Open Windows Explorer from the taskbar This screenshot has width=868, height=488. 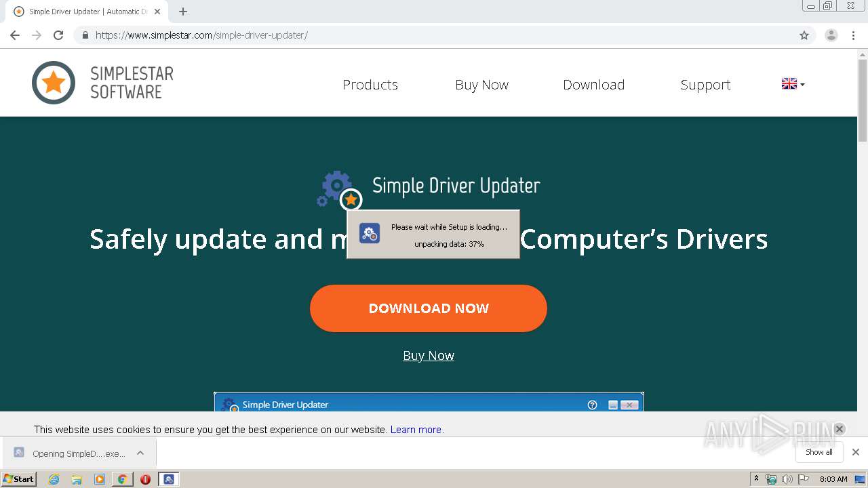[x=77, y=479]
